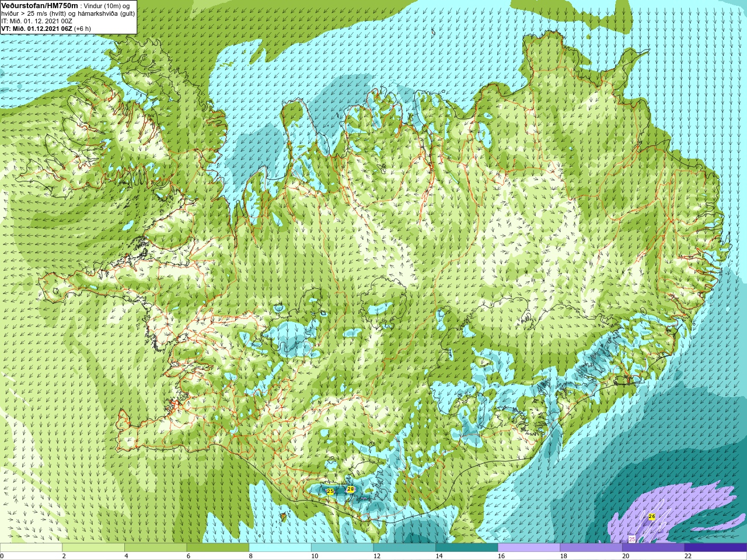Click the legend scale label 12
Viewport: 747px width, 560px height.
point(376,556)
